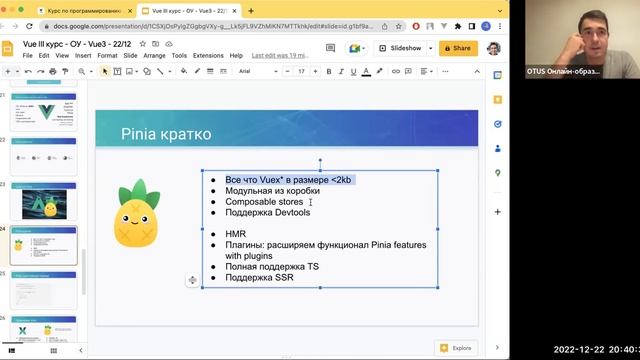Open the Extensions menu
This screenshot has height=360, width=640.
208,56
